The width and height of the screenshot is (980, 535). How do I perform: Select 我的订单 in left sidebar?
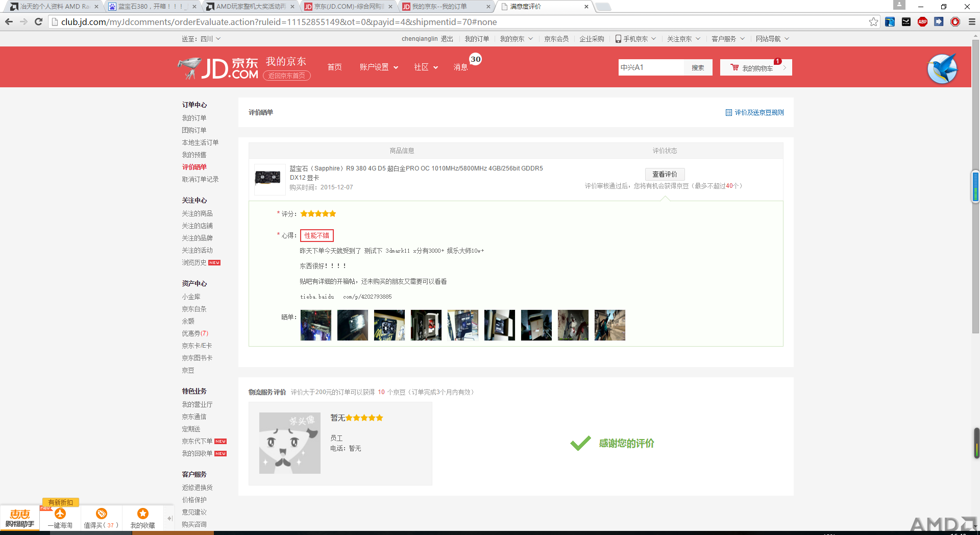tap(194, 118)
